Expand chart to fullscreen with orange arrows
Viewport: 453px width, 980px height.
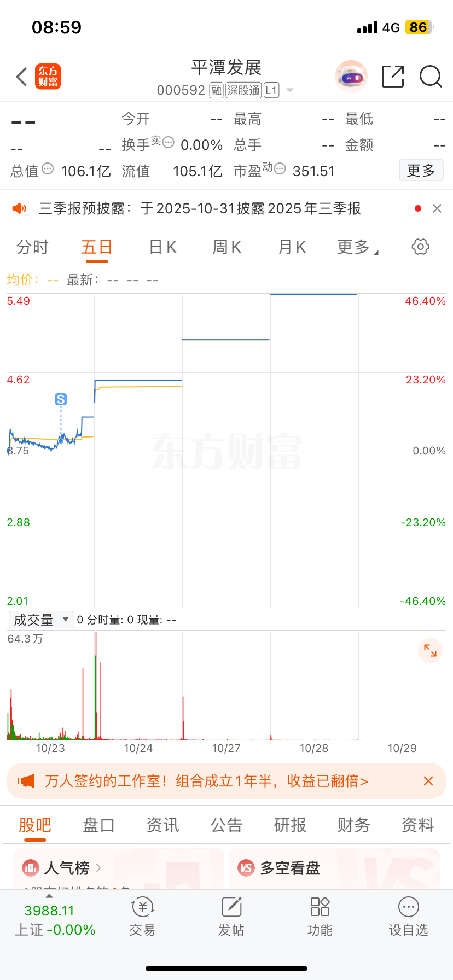tap(430, 651)
